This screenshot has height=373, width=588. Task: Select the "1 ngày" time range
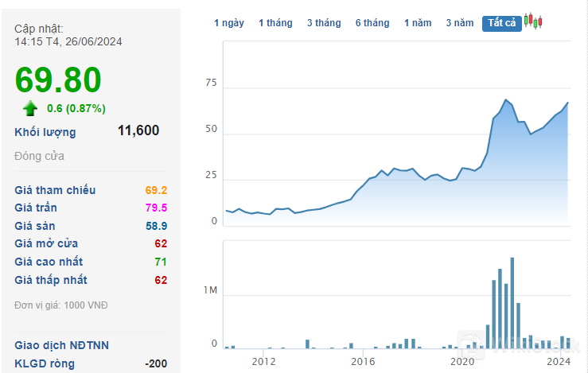(229, 23)
